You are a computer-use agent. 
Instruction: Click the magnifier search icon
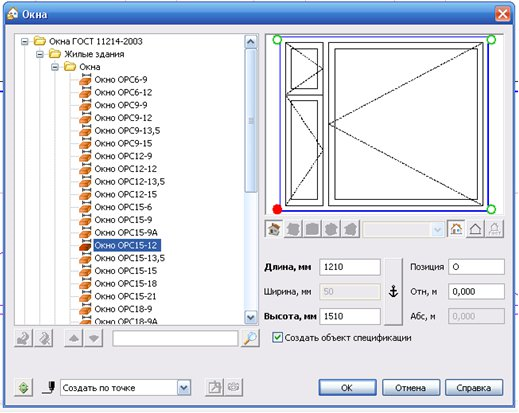pos(250,339)
